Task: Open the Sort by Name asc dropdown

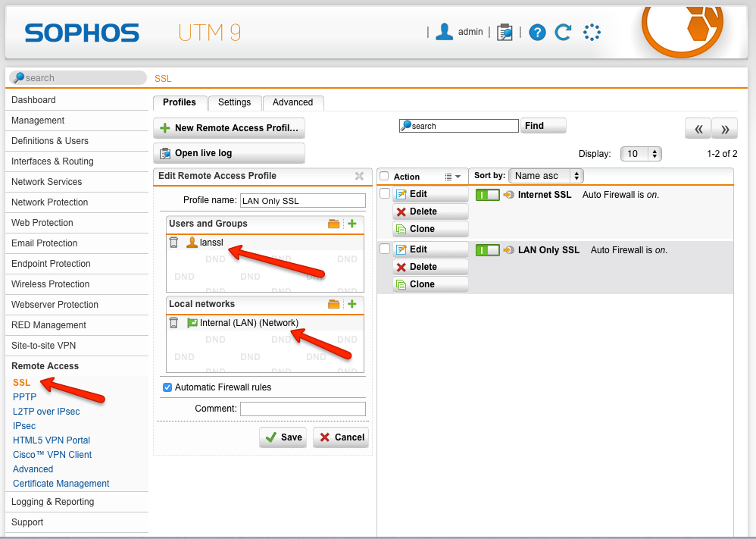Action: [545, 176]
